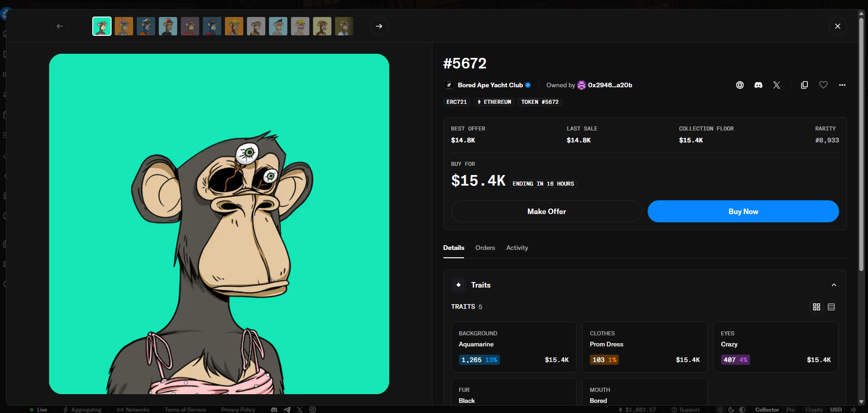
Task: Click the large ape #5672 artwork
Action: click(x=219, y=224)
